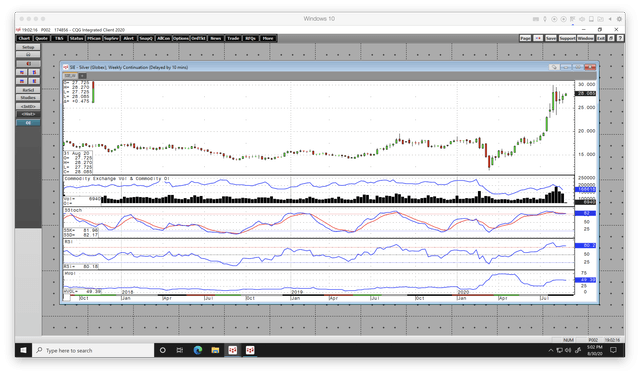
Task: Click the red-blue color dots button
Action: [538, 38]
